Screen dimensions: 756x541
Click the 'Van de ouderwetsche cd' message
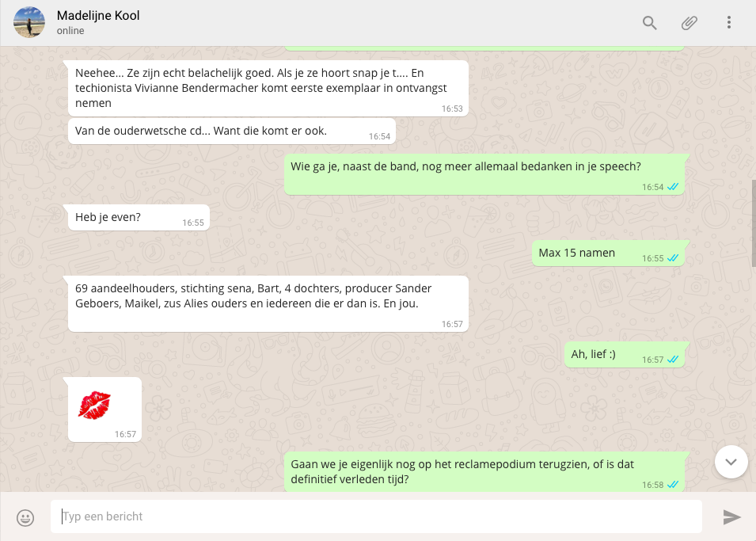[232, 131]
